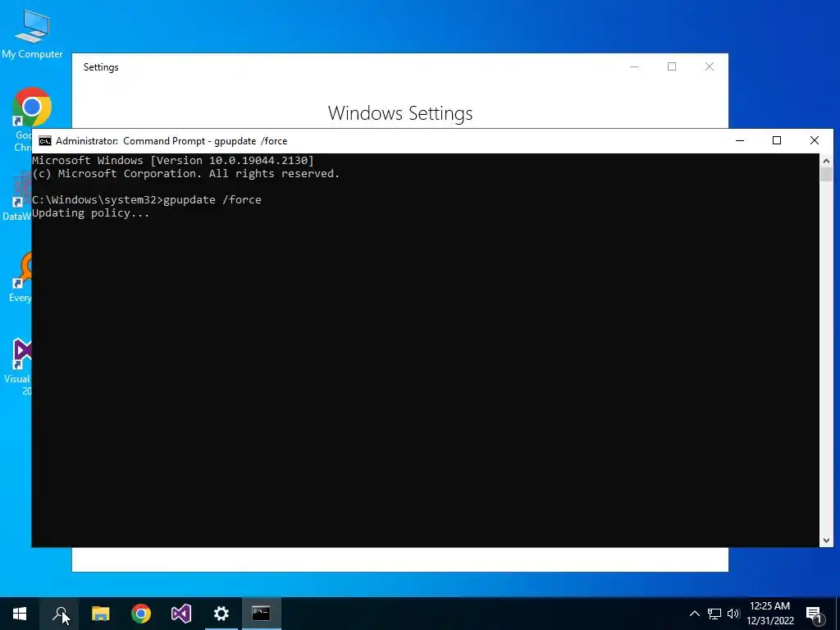Select Visual Studio desktop shortcut
840x630 pixels.
point(20,367)
